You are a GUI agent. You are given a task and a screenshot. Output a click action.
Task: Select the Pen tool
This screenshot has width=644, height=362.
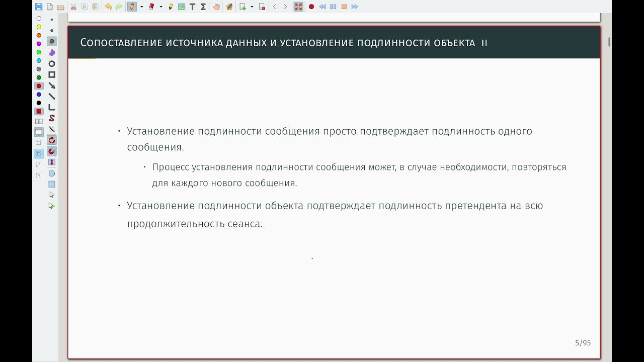132,7
